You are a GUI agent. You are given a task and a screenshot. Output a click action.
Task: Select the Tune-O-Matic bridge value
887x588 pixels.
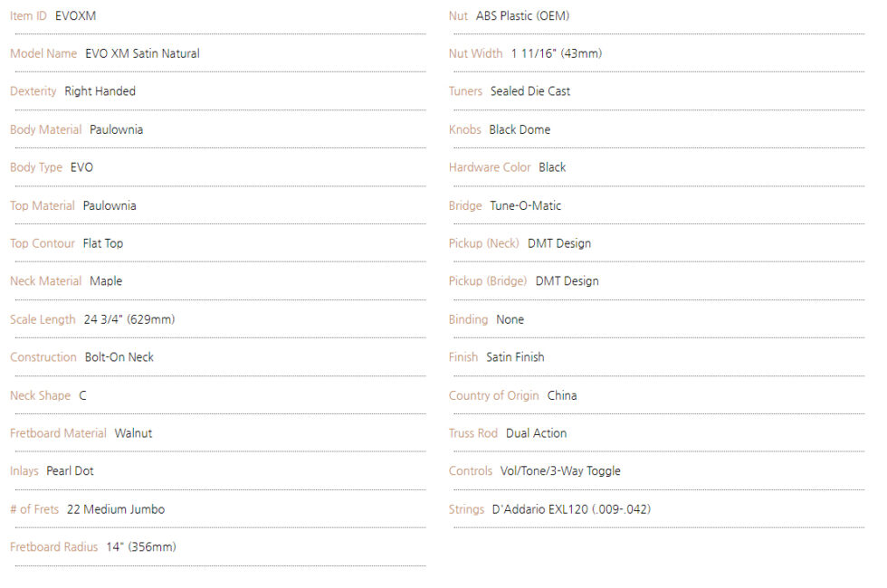[x=526, y=206]
